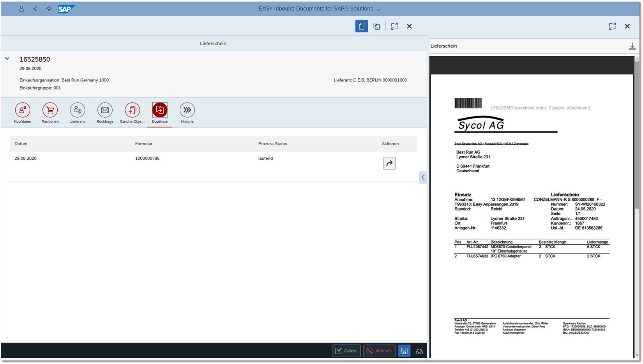This screenshot has width=643, height=364.
Task: Click the Datum column header
Action: [x=21, y=144]
